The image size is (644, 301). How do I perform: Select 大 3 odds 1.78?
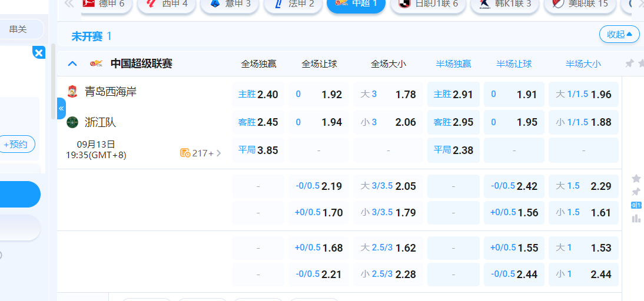click(x=388, y=94)
